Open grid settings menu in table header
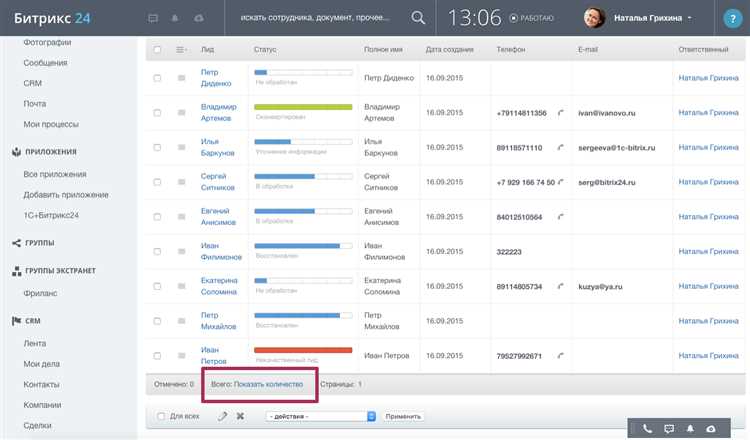750x440 pixels. pyautogui.click(x=181, y=49)
